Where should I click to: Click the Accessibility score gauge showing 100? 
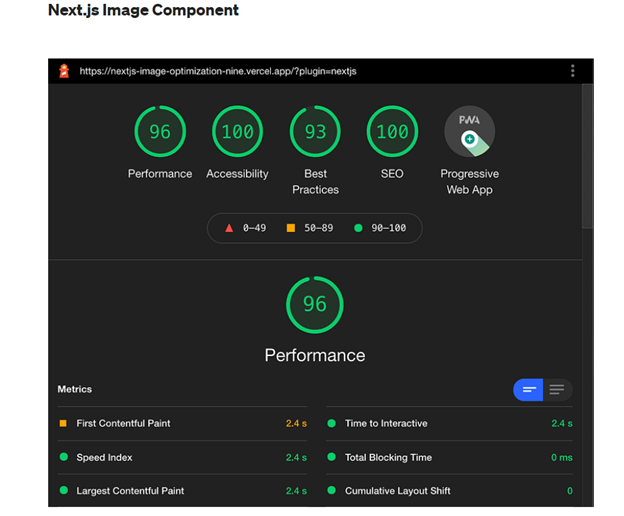pyautogui.click(x=237, y=131)
